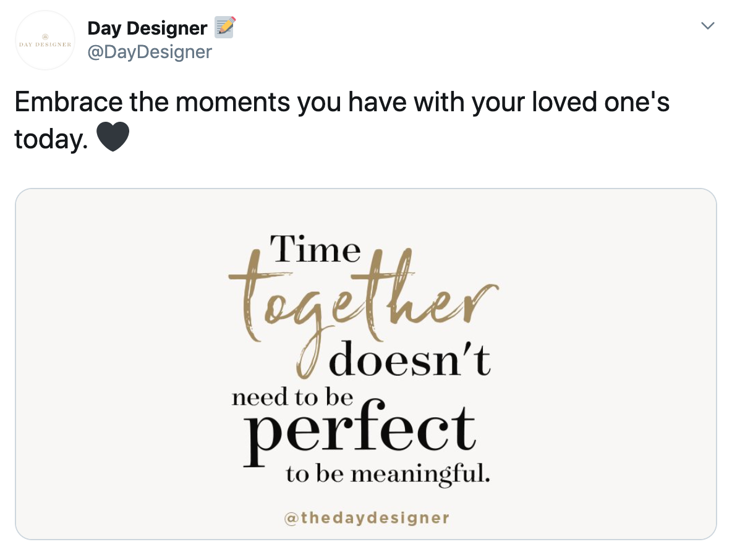Click the word "doesn't" in the quote image
This screenshot has height=560, width=732.
tap(411, 360)
